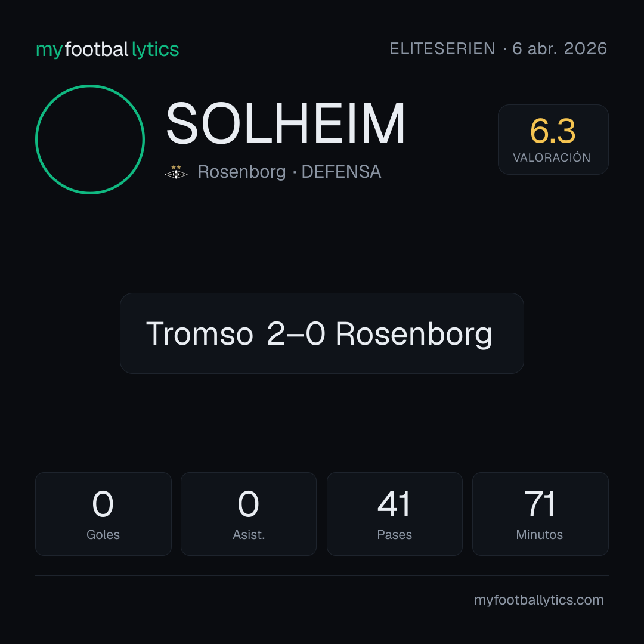Select the 6.3 Valoración rating card
Viewport: 644px width, 644px height.
coord(553,139)
